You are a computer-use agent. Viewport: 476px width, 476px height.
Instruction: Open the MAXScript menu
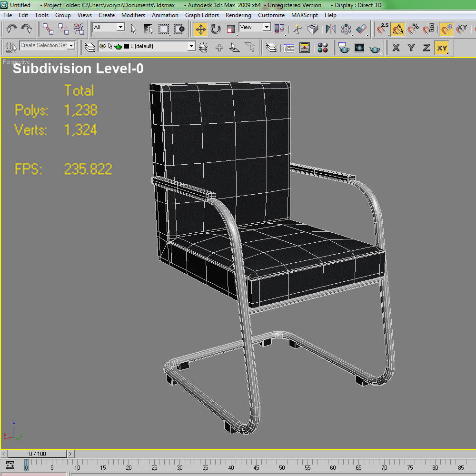(305, 15)
